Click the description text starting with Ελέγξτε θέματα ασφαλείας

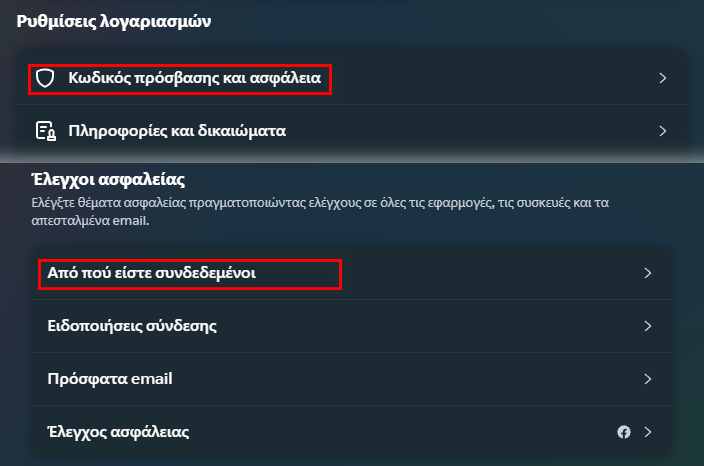(320, 211)
